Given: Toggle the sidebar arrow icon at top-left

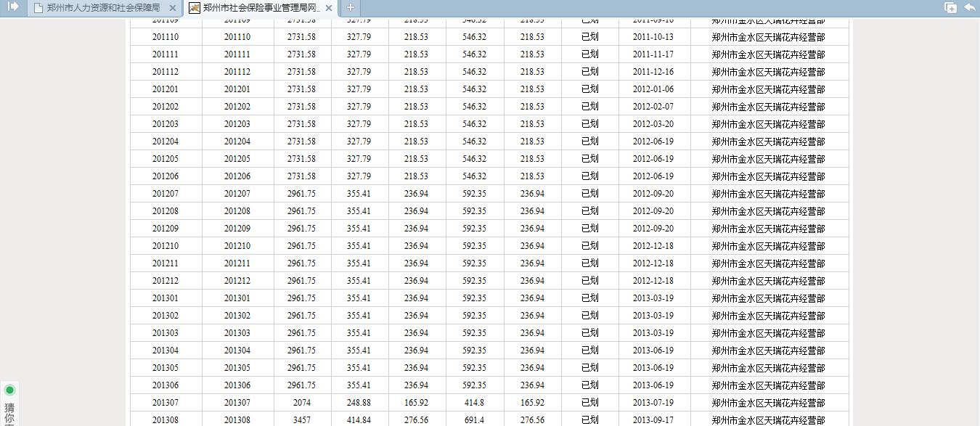Looking at the screenshot, I should pos(13,7).
